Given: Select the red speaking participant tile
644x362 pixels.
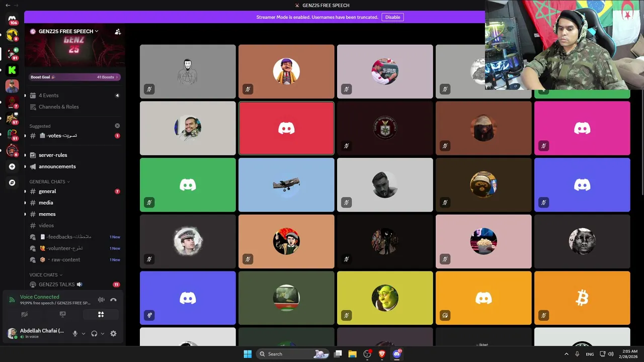Looking at the screenshot, I should 286,128.
